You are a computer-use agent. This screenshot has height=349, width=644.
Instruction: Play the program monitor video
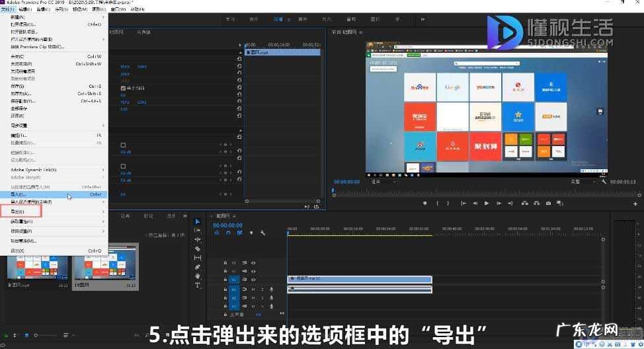(x=487, y=203)
